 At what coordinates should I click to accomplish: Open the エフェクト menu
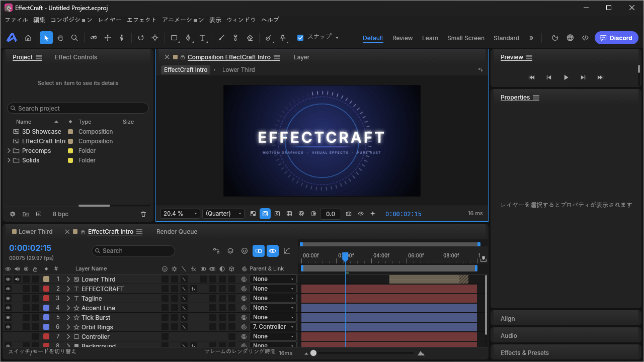(142, 20)
